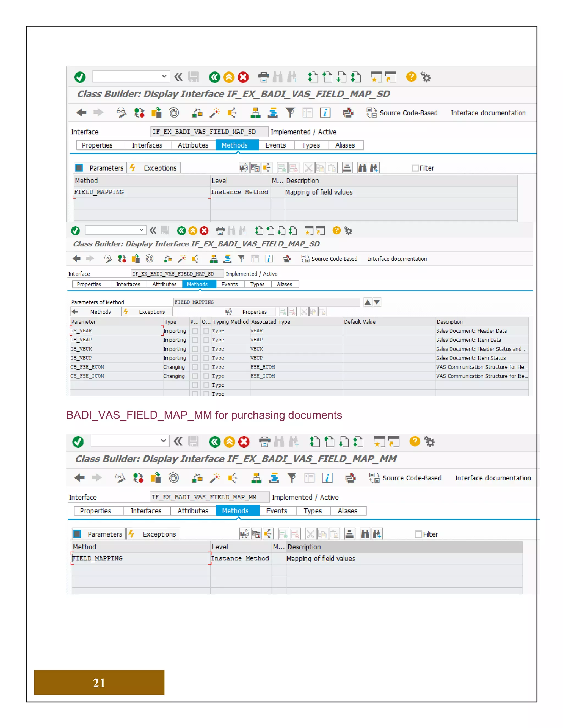Click green checkmark Enter icon in top screenshot
This screenshot has height=728, width=563.
pos(80,77)
